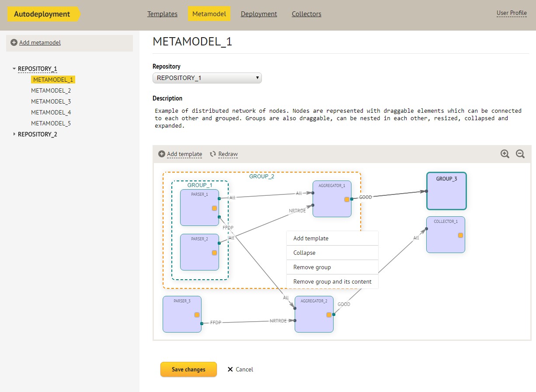The image size is (536, 392).
Task: Click orange square on AGGREGATOR_2 node
Action: pos(329,315)
